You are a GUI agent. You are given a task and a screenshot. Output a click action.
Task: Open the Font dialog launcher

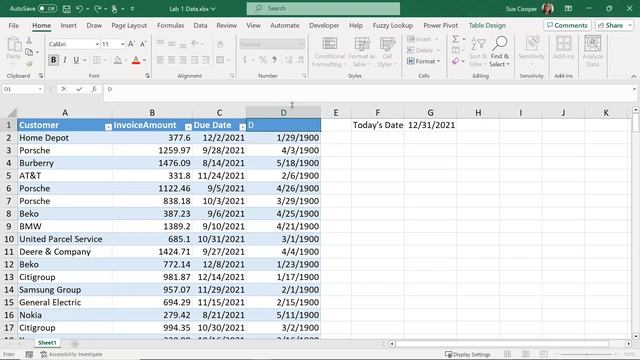147,76
